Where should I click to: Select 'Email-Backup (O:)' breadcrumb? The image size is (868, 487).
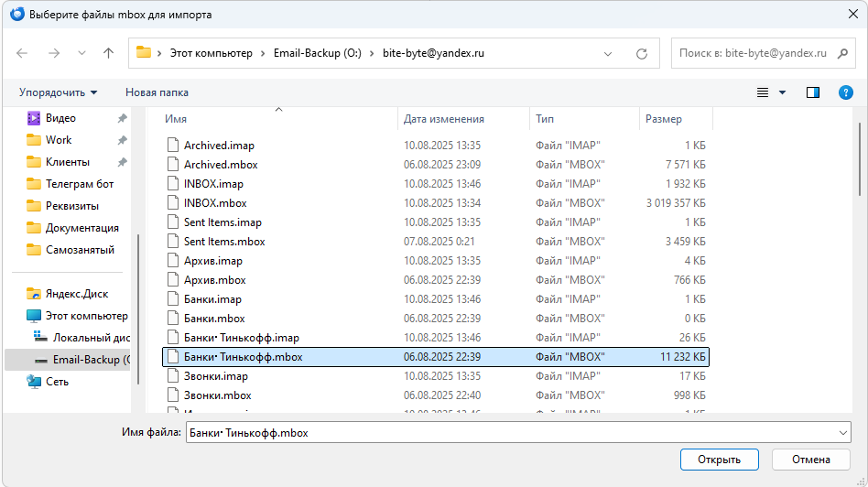coord(317,53)
